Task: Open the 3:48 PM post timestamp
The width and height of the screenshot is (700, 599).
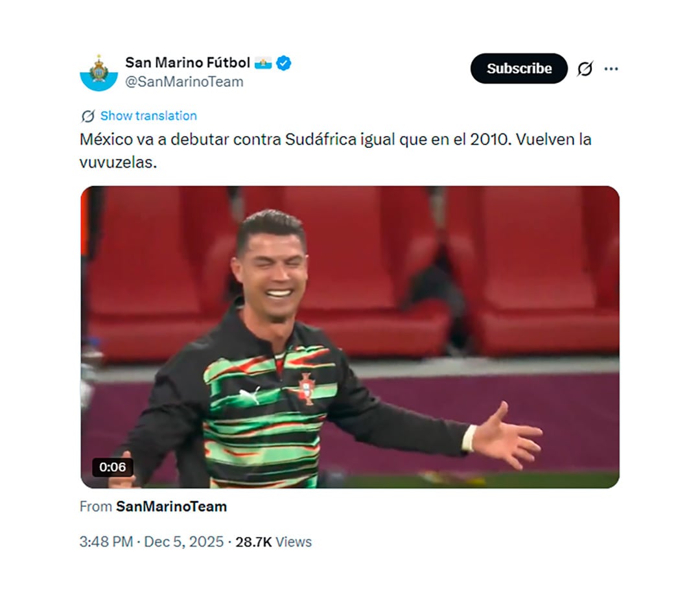Action: [x=106, y=541]
